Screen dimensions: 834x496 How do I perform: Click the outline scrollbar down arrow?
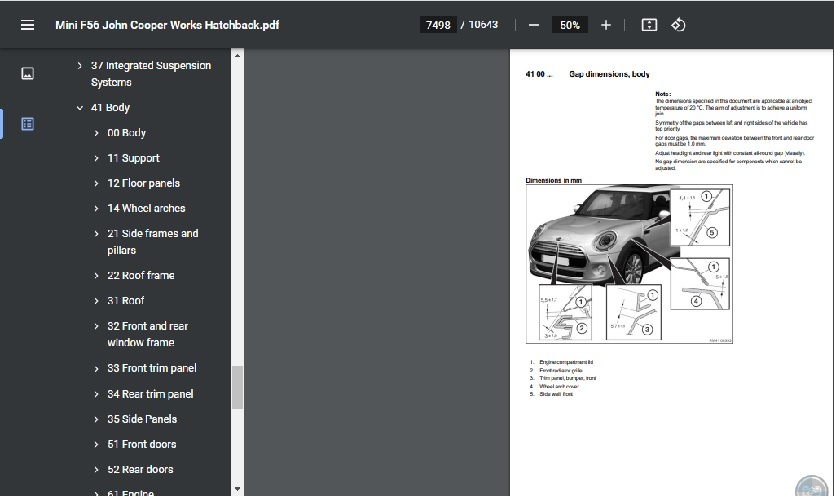(237, 489)
